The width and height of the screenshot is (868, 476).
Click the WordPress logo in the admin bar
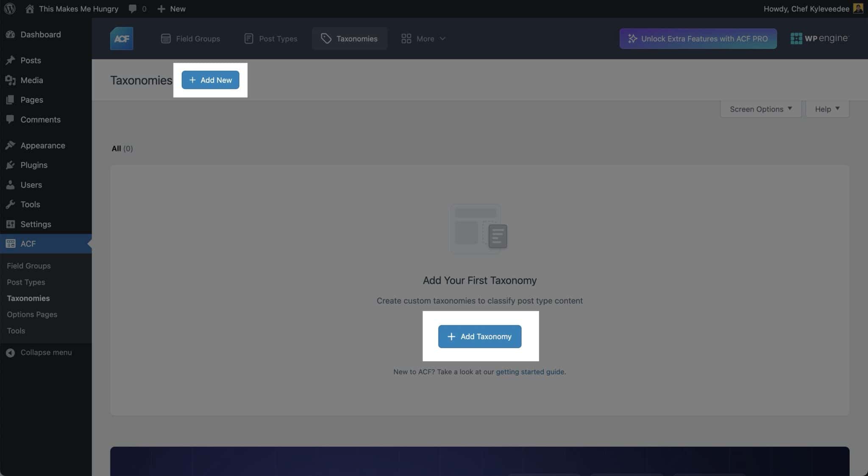(9, 8)
